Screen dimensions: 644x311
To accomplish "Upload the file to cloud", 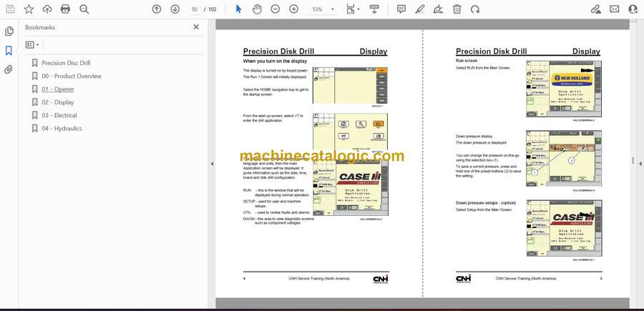I will click(47, 9).
